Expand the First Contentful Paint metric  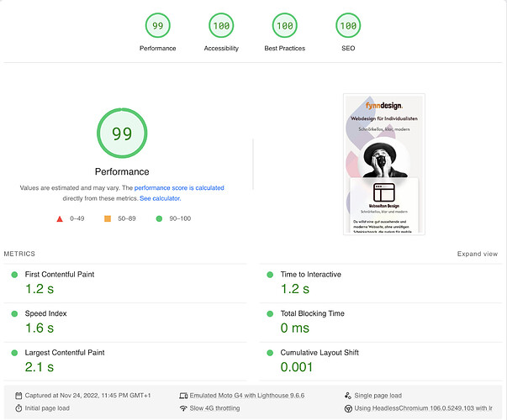tap(61, 275)
